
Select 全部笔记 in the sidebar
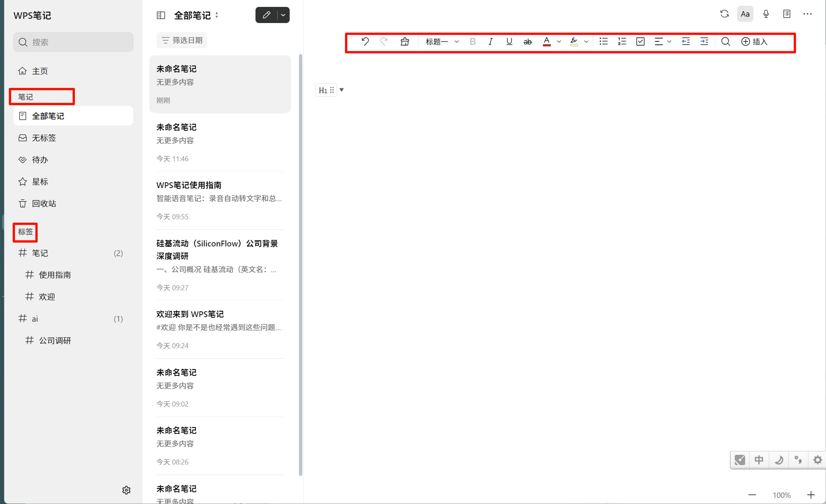[73, 116]
